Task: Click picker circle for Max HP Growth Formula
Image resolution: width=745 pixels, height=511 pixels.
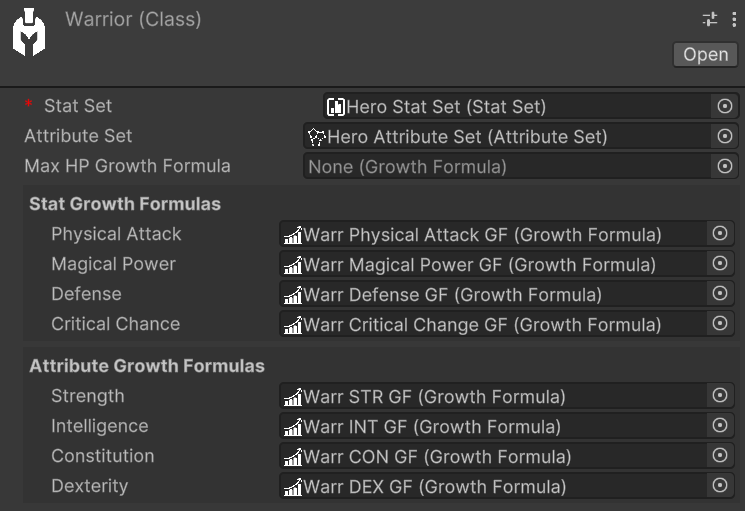Action: click(726, 166)
